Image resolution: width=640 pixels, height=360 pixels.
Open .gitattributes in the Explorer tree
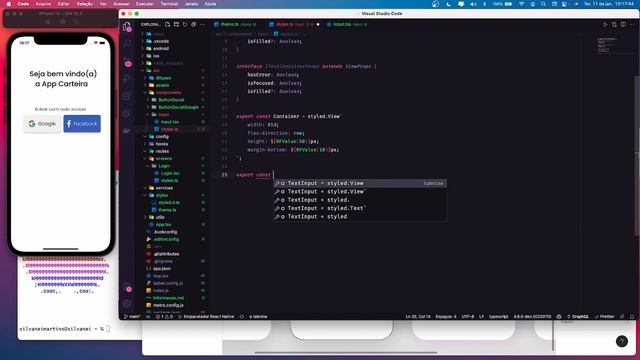166,254
